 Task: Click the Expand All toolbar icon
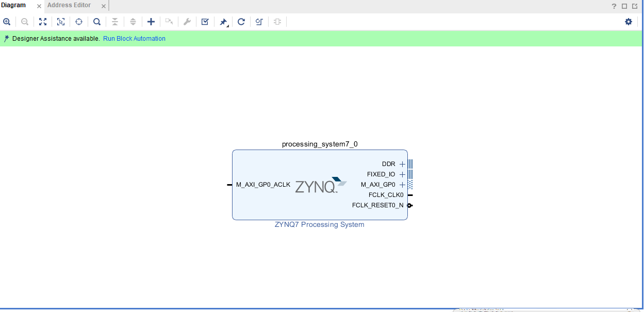click(x=133, y=22)
